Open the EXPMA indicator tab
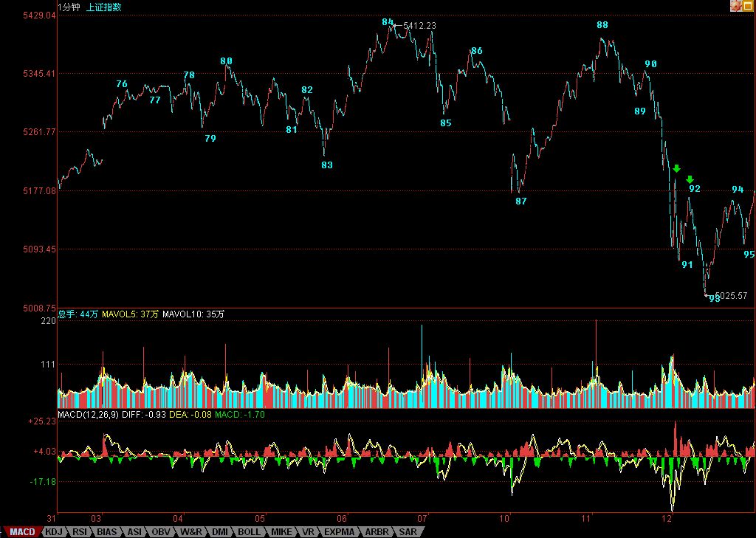Screen dimensions: 756x538 (x=340, y=531)
